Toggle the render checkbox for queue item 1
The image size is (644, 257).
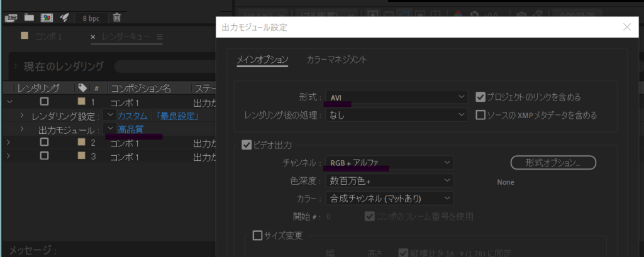pos(44,101)
